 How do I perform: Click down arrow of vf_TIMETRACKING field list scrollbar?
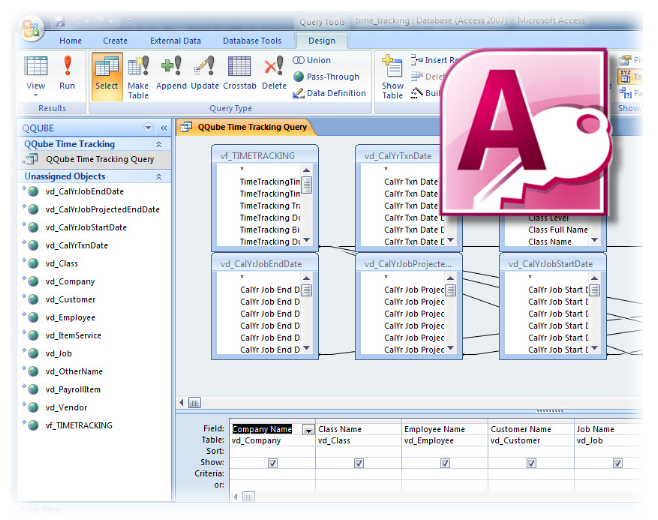click(307, 240)
